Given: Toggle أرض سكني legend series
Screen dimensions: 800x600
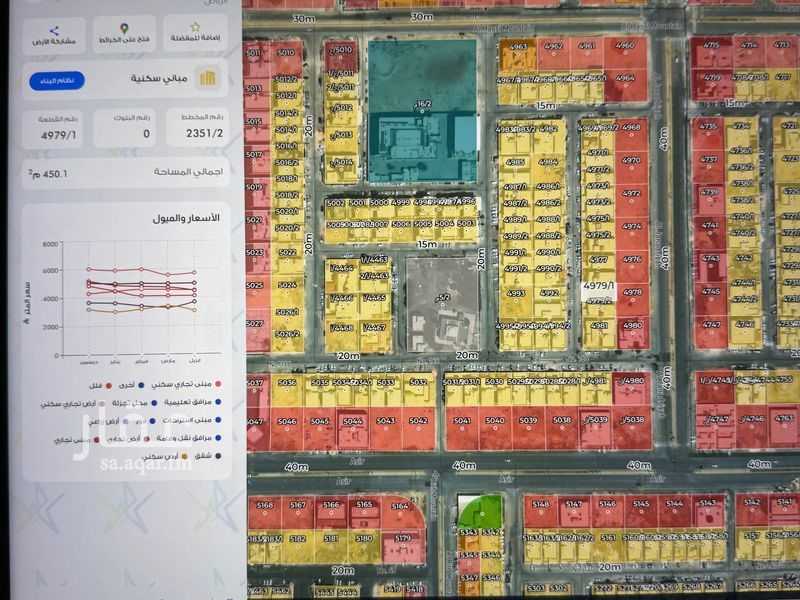Looking at the screenshot, I should point(165,456).
